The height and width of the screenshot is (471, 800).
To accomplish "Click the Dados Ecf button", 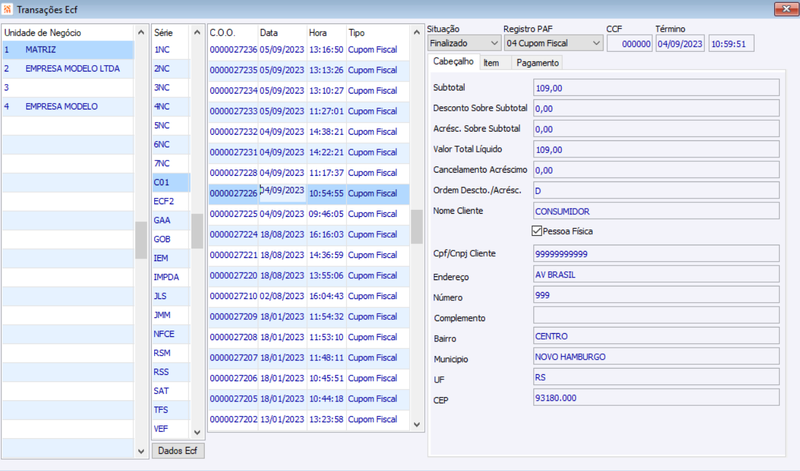I will pos(178,451).
